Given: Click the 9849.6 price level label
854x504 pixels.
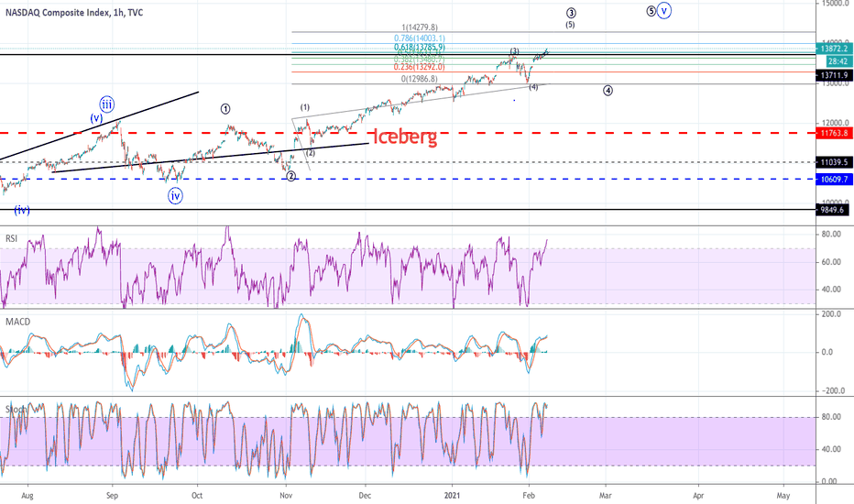Looking at the screenshot, I should click(x=832, y=210).
